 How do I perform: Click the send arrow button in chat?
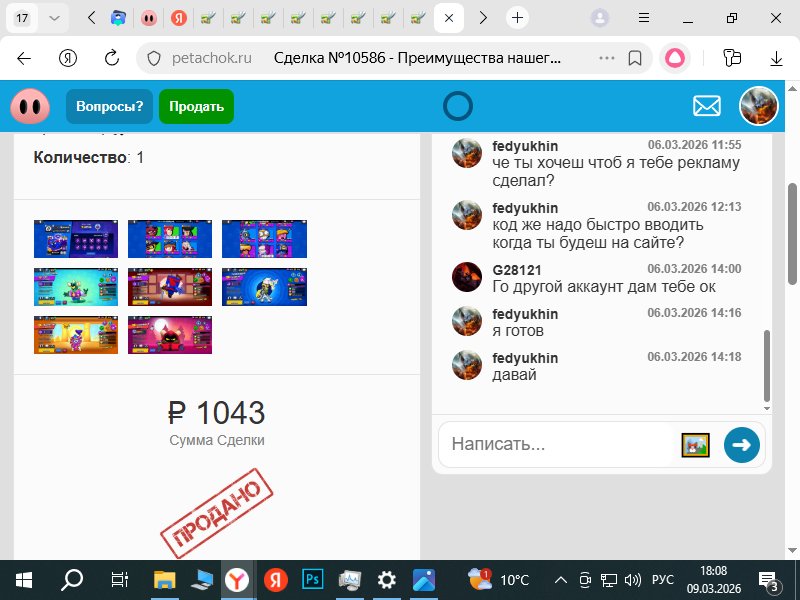coord(741,445)
